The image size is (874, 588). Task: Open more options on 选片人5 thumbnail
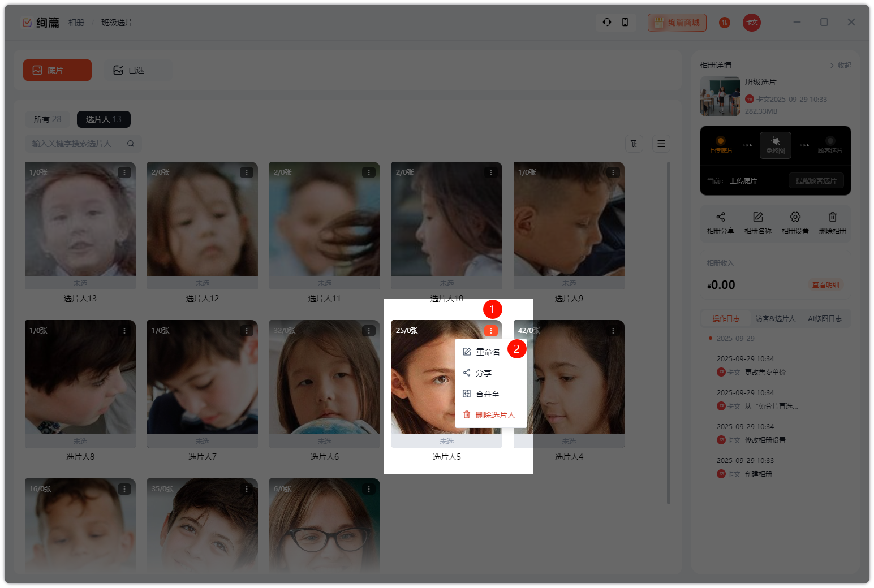point(490,331)
